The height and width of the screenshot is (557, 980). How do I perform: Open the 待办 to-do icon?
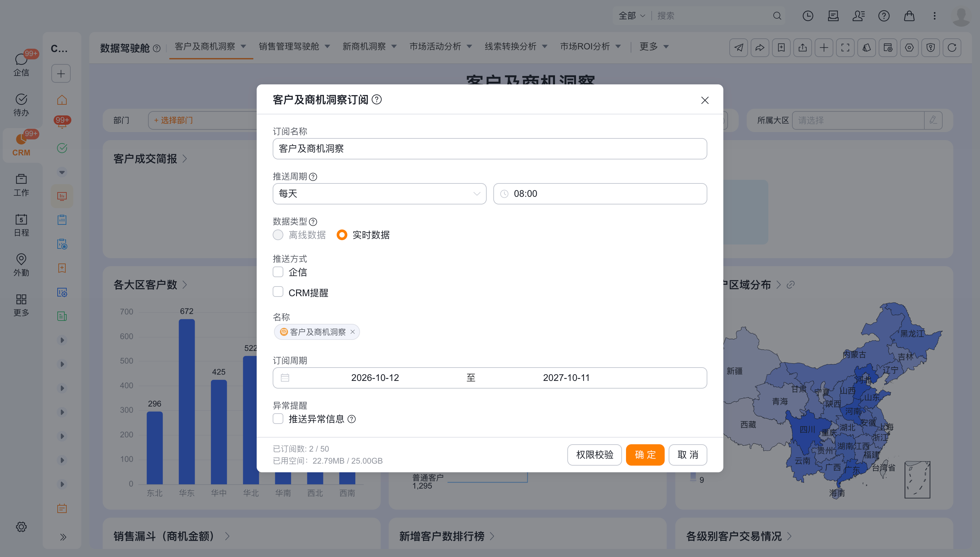21,99
